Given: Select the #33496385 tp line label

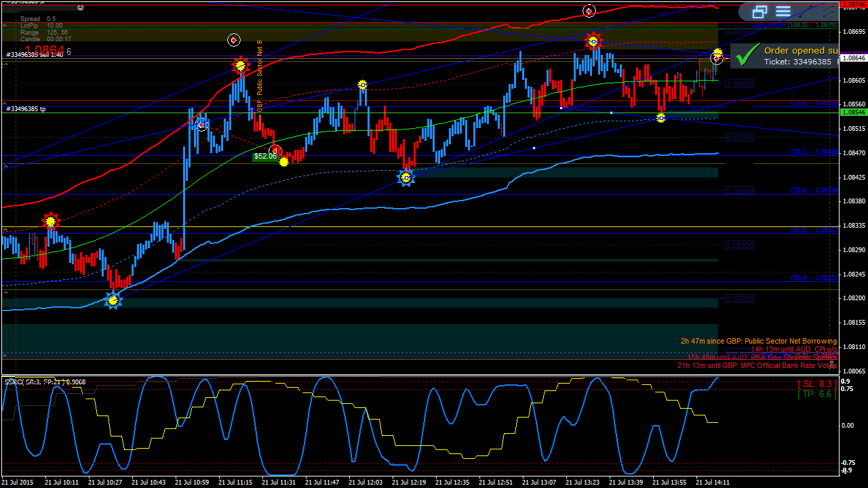Looking at the screenshot, I should pyautogui.click(x=26, y=109).
